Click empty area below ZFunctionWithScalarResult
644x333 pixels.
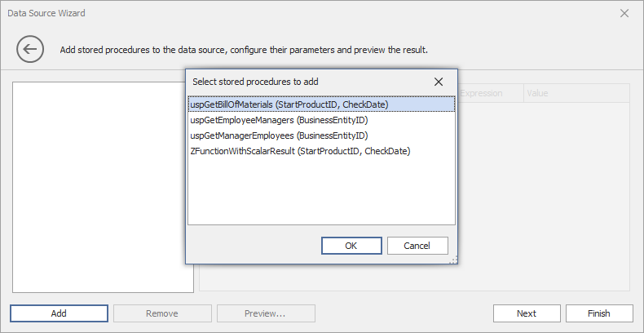pyautogui.click(x=321, y=191)
